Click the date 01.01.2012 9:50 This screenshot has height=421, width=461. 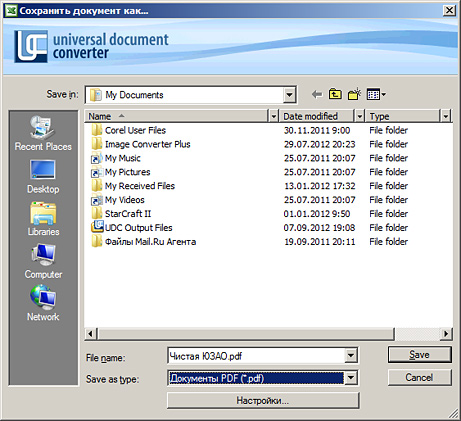pos(317,214)
